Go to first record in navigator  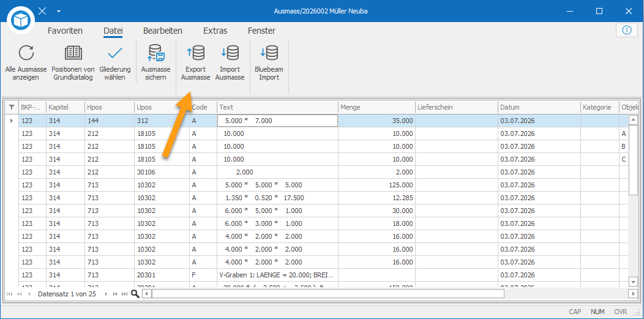click(9, 294)
